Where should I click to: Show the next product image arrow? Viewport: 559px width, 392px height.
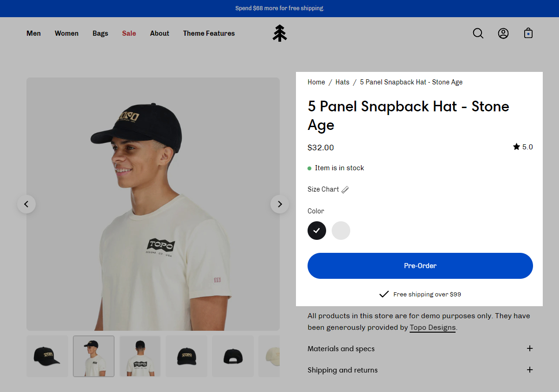(x=280, y=204)
